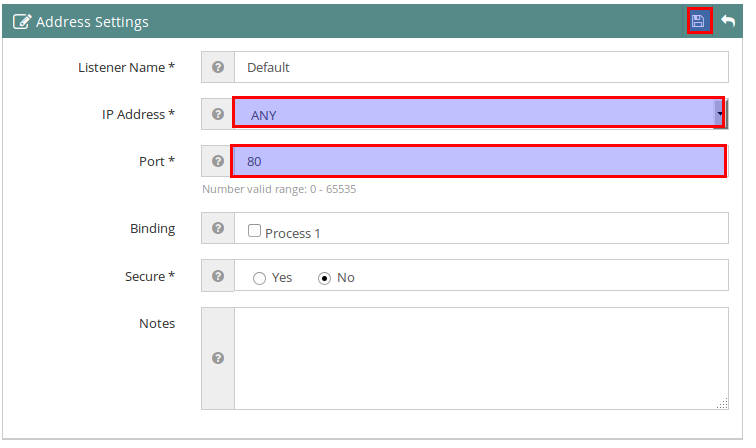Screen dimensions: 756x448
Task: Click the save disk icon
Action: point(699,21)
